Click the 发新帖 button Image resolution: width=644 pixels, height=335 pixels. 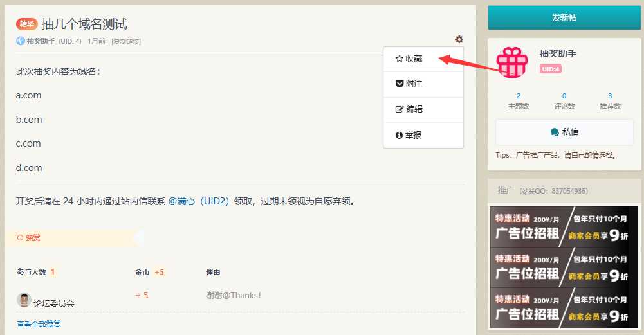564,17
